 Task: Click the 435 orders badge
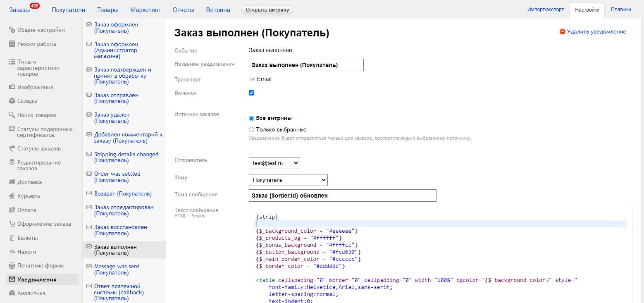tap(35, 6)
